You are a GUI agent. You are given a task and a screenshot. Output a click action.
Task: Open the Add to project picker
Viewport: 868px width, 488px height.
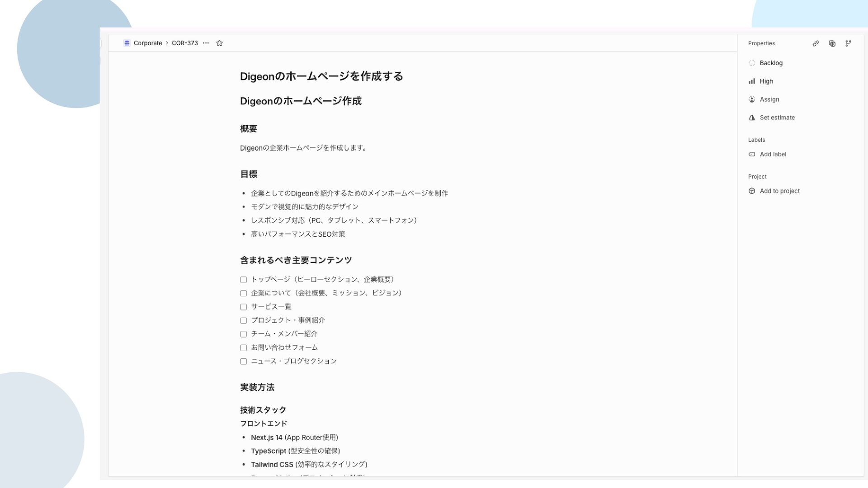coord(774,191)
